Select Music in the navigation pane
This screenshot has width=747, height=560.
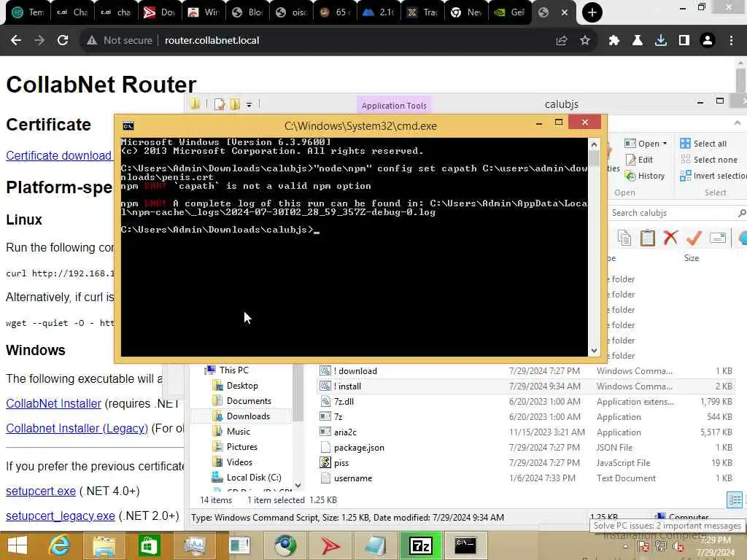pos(232,432)
